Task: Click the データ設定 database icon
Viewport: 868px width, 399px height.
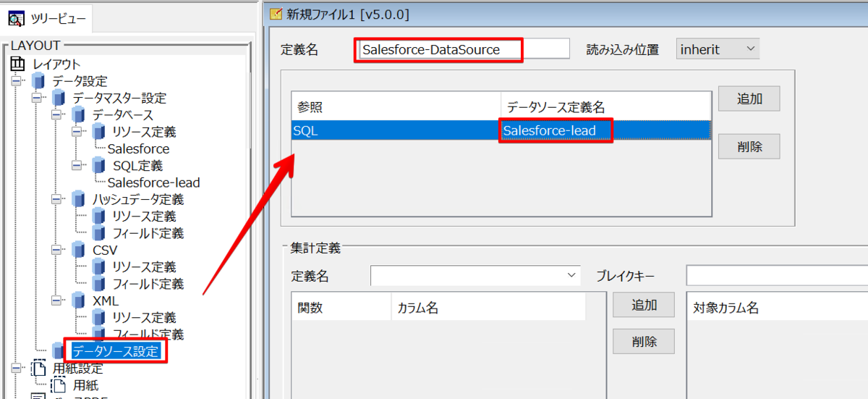Action: coord(38,81)
